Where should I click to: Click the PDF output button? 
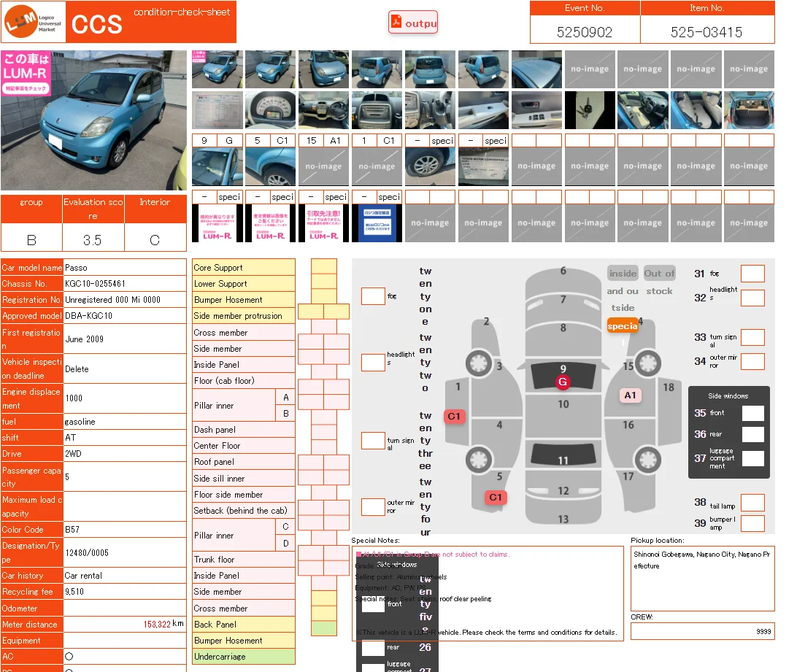(413, 23)
